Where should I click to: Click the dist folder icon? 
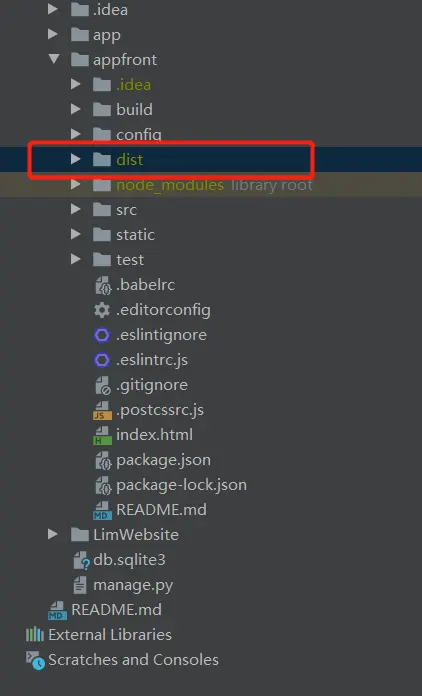tap(102, 159)
